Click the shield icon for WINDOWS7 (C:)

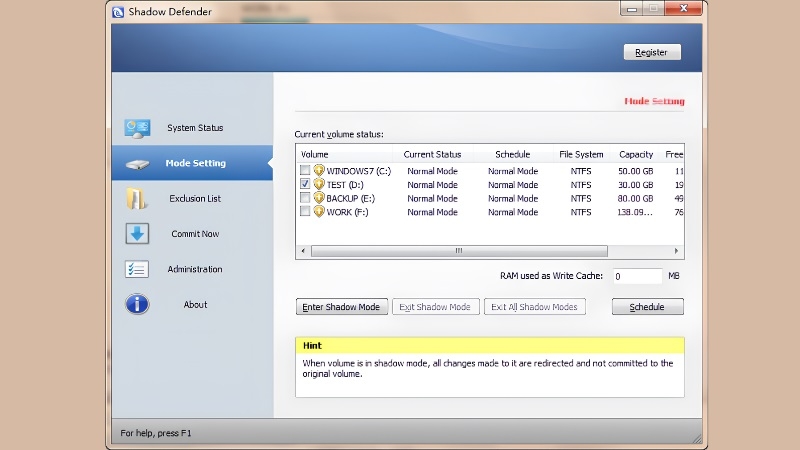(x=319, y=170)
